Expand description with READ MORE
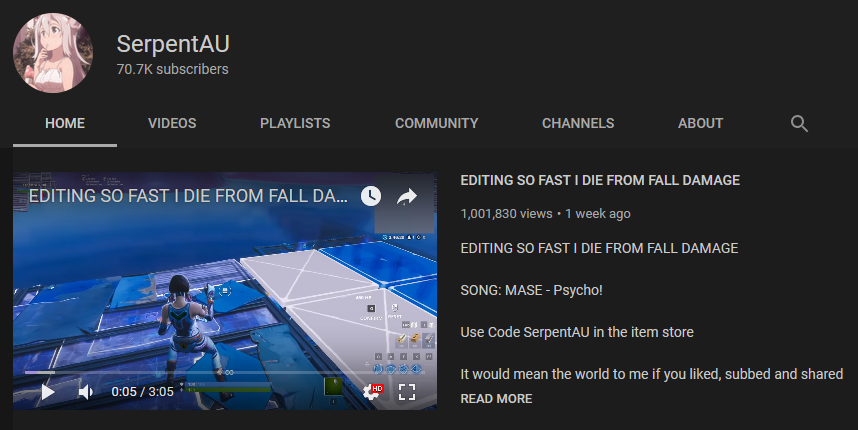The width and height of the screenshot is (858, 430). [496, 399]
